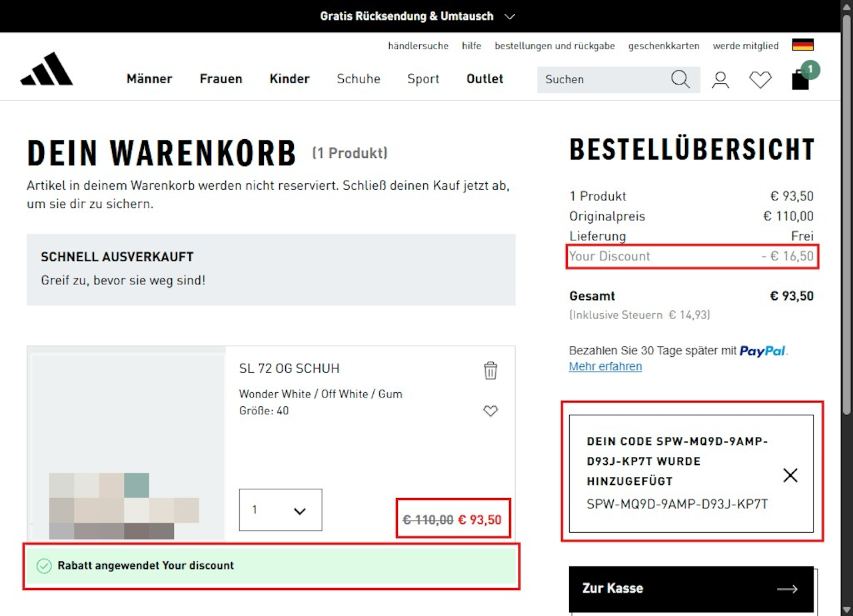Open the search magnifier icon
This screenshot has height=616, width=853.
(680, 79)
